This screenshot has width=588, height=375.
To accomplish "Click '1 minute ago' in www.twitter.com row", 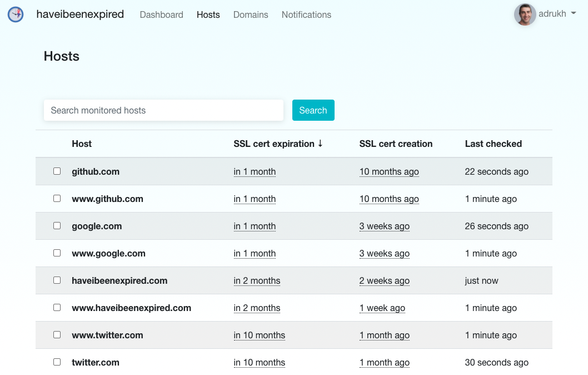I will click(x=491, y=335).
